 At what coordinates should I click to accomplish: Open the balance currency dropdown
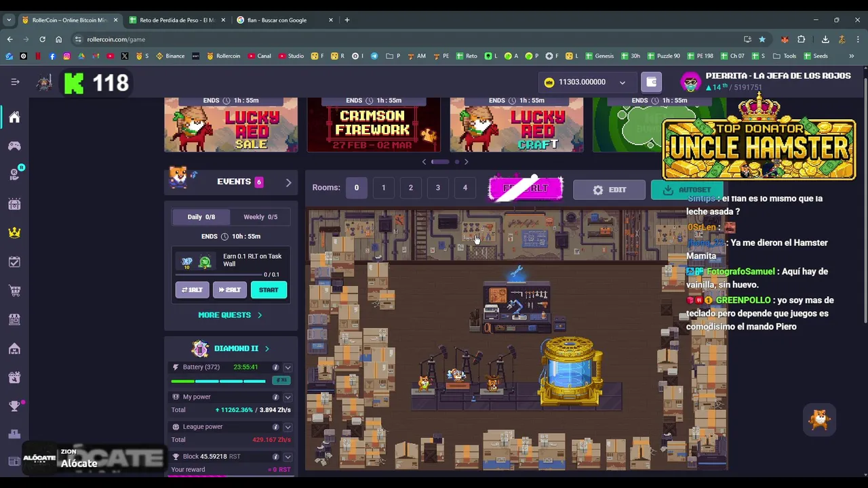point(622,83)
